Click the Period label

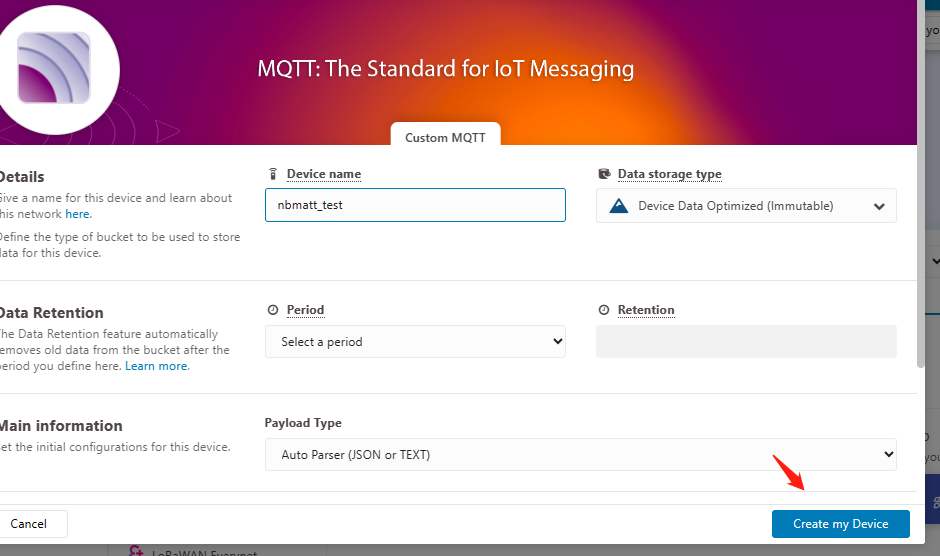305,310
